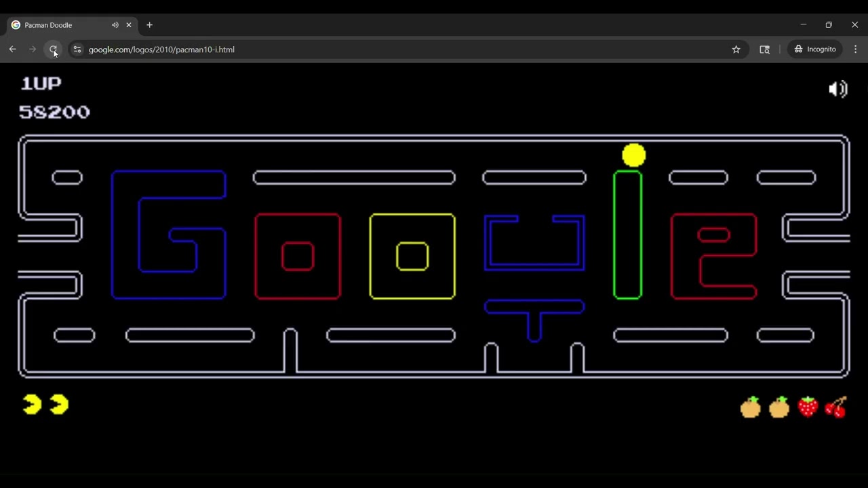
Task: Click the cherry bonus fruit icon
Action: [837, 407]
